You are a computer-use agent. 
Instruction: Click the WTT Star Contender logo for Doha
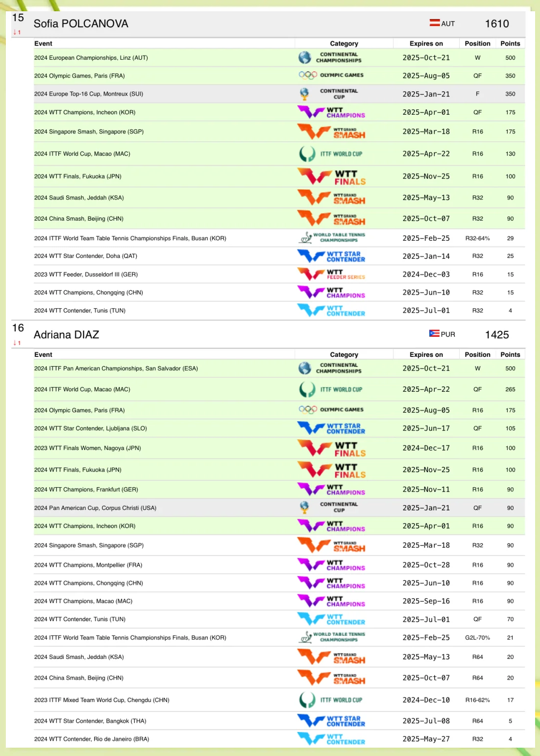(x=331, y=256)
